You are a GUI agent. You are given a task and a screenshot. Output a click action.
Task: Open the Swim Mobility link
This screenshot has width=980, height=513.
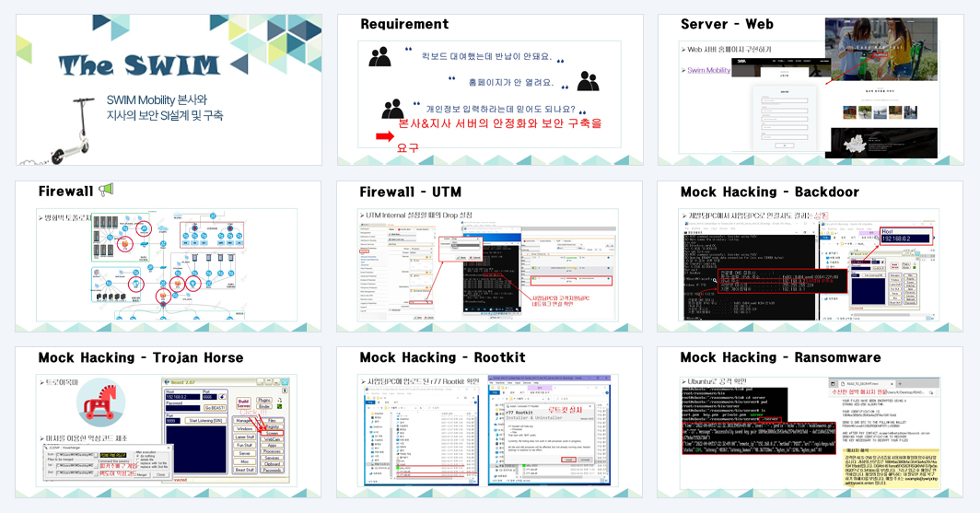pyautogui.click(x=709, y=70)
